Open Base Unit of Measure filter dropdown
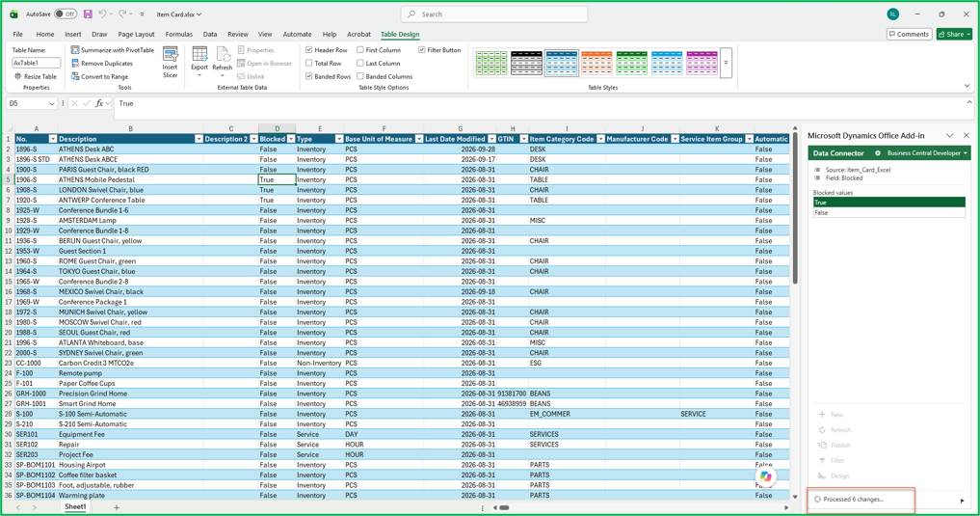The width and height of the screenshot is (980, 516). pos(419,139)
